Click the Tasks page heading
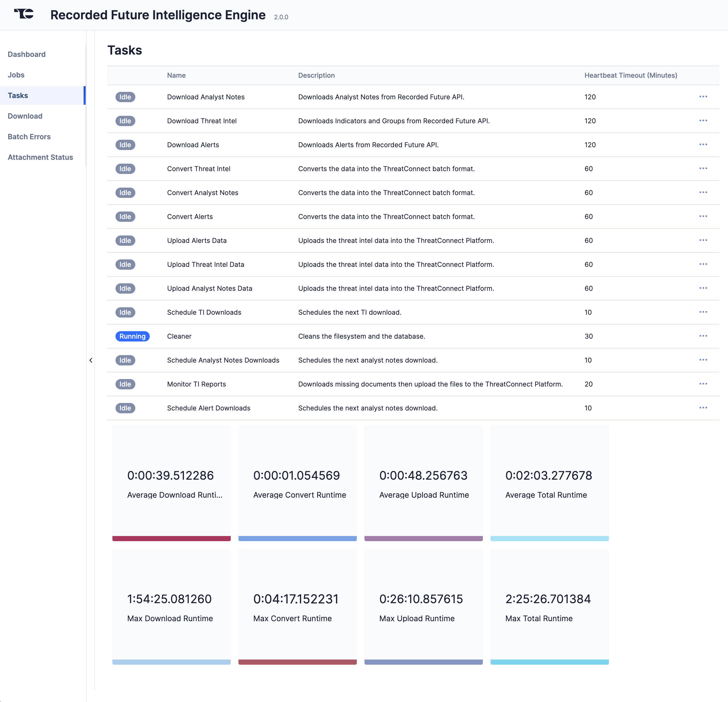The height and width of the screenshot is (702, 728). point(125,50)
